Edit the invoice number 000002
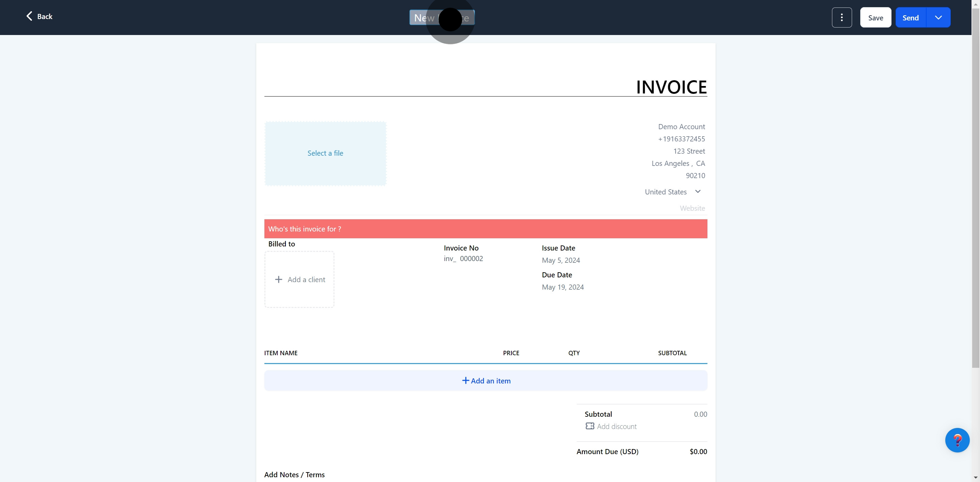This screenshot has width=980, height=482. [x=471, y=258]
